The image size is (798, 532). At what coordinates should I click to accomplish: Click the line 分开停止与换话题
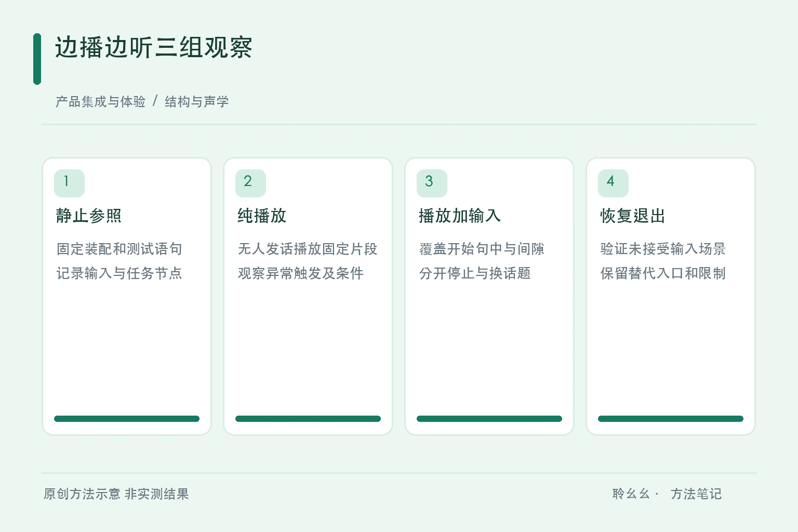tap(475, 273)
